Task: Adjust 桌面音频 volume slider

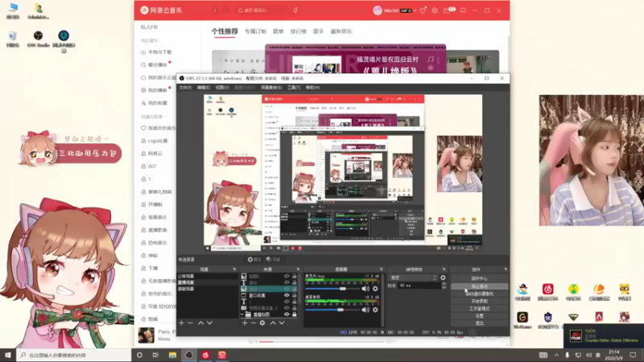Action: point(332,310)
